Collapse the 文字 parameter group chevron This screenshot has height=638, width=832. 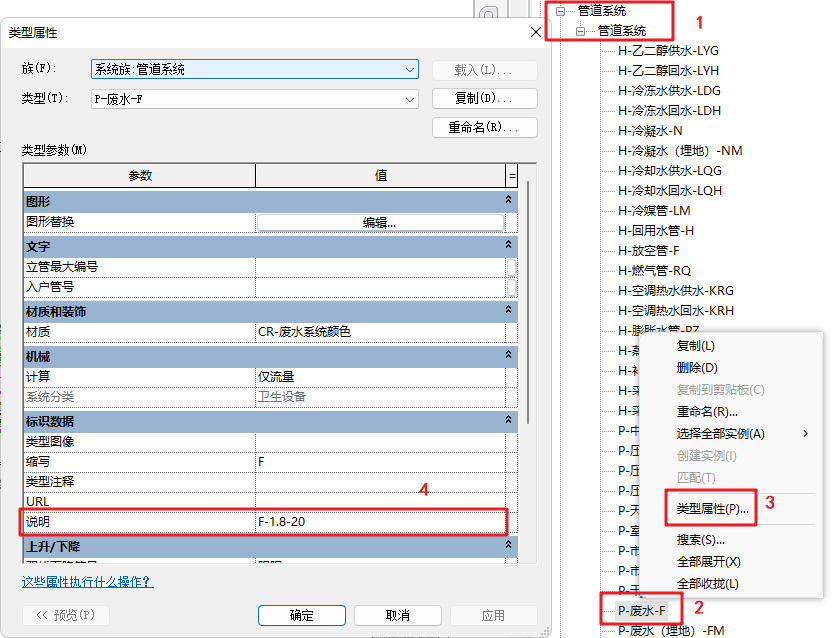(x=507, y=245)
